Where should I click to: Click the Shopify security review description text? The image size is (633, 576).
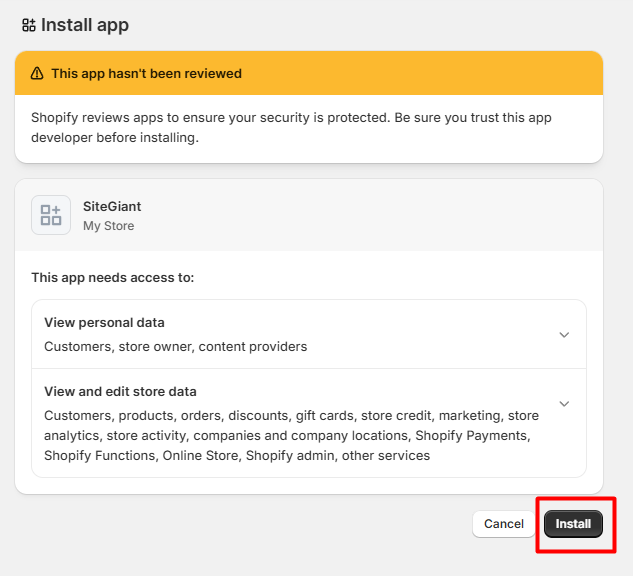click(x=291, y=128)
